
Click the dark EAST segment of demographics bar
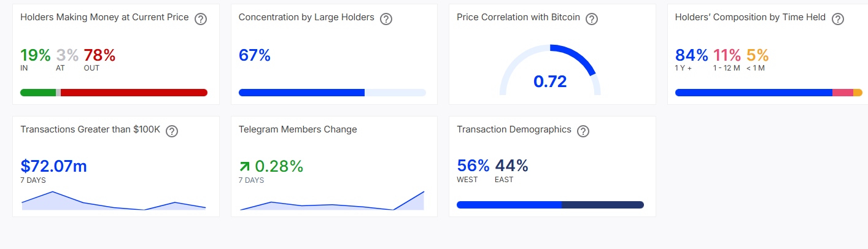603,205
